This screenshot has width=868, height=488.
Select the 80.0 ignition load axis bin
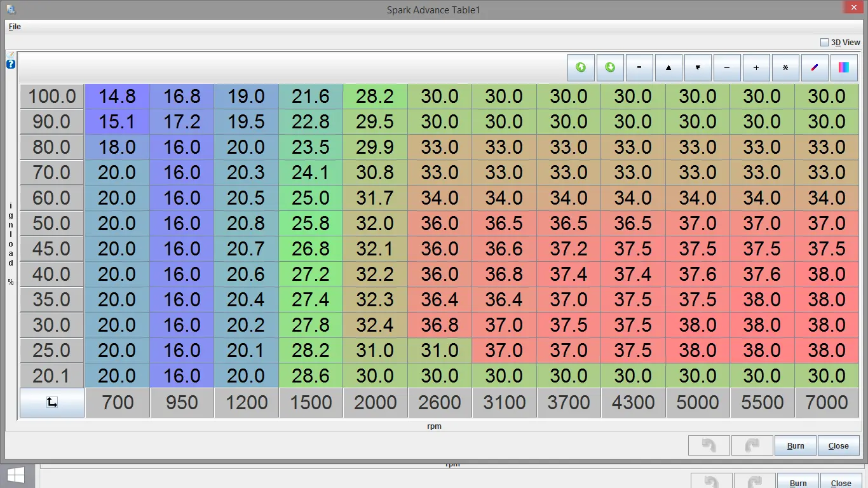[52, 147]
